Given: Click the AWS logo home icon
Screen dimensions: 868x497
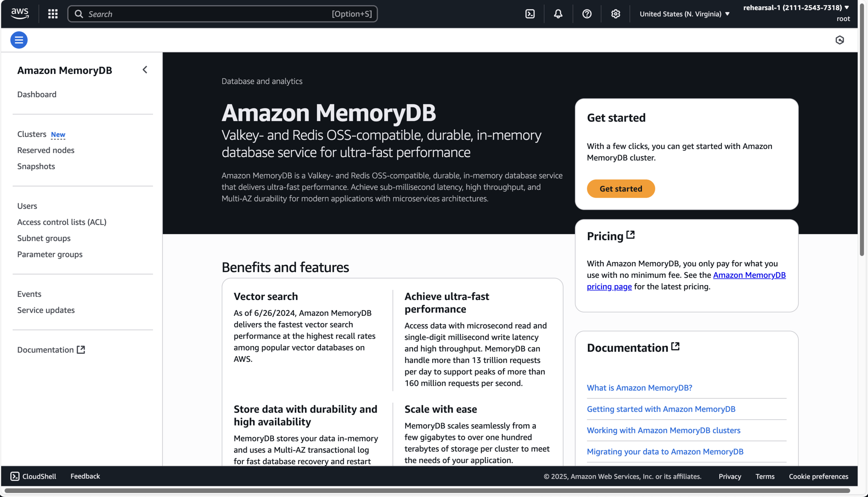Looking at the screenshot, I should (20, 14).
